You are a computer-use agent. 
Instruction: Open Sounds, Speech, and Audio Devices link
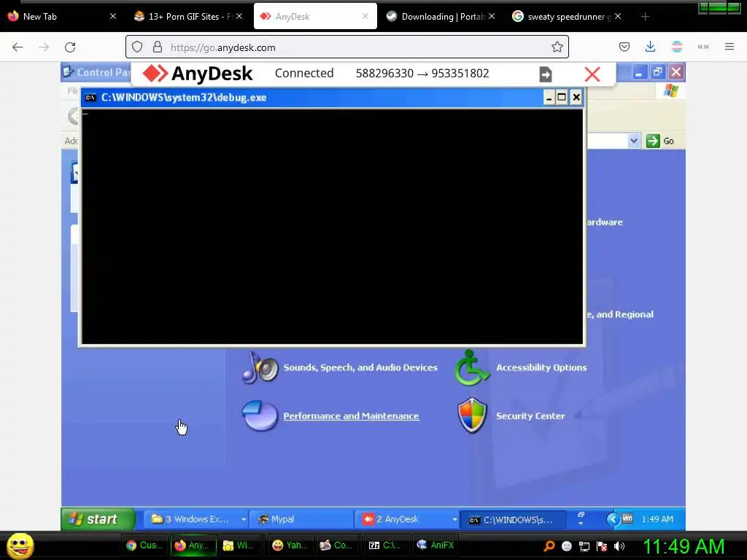click(x=360, y=367)
